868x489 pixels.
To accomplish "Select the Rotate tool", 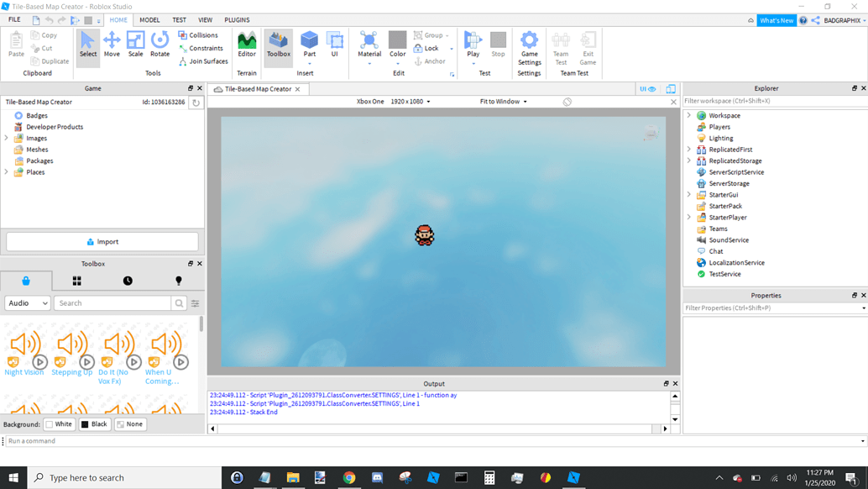I will click(x=159, y=42).
